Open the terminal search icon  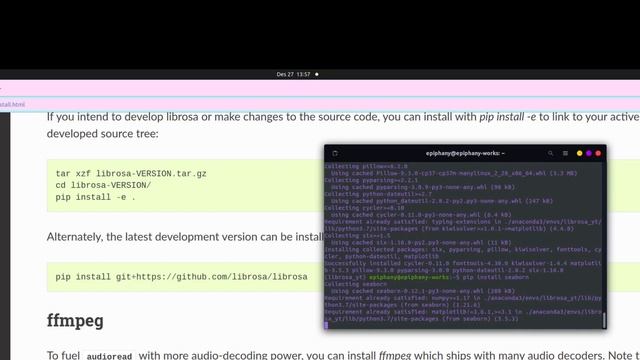click(x=550, y=153)
